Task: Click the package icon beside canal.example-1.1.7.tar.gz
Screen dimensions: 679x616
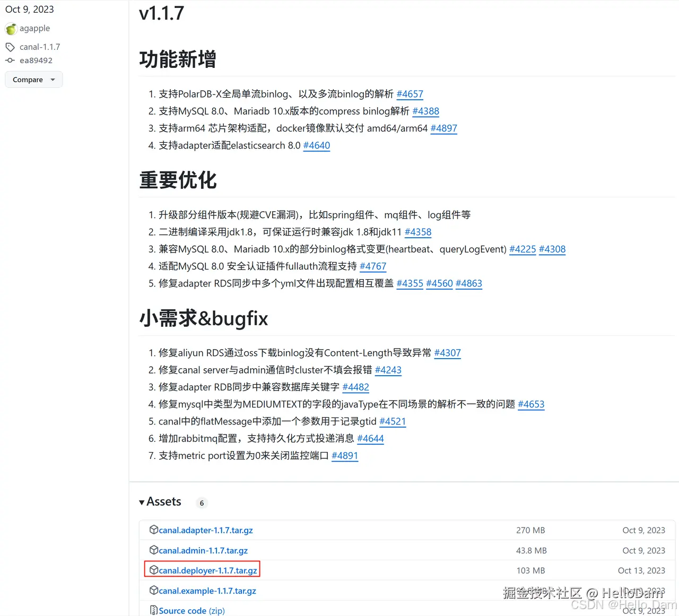Action: (x=153, y=590)
